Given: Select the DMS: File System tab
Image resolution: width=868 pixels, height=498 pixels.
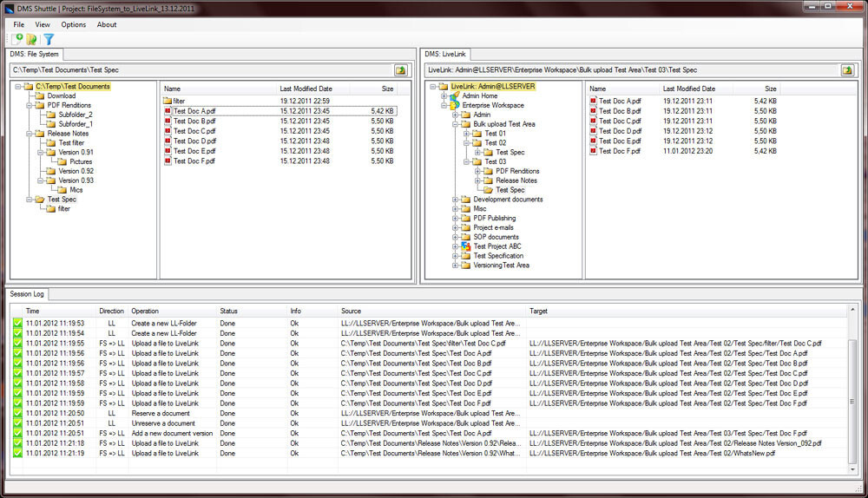Looking at the screenshot, I should click(35, 55).
